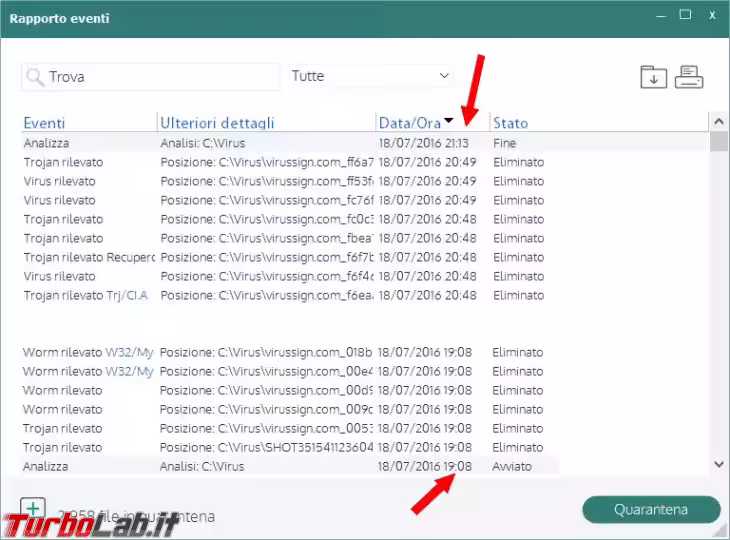Click the export report icon
Screen dimensions: 730x540
(x=653, y=76)
